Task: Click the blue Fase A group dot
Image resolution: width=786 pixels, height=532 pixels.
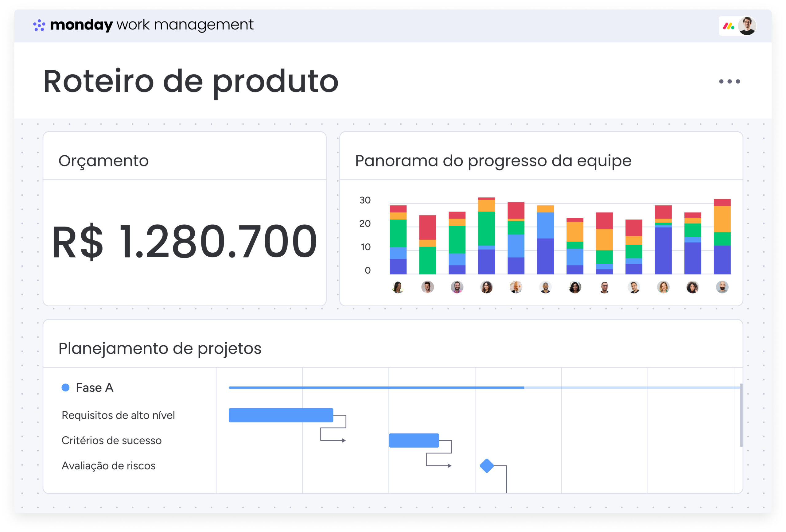Action: (66, 388)
